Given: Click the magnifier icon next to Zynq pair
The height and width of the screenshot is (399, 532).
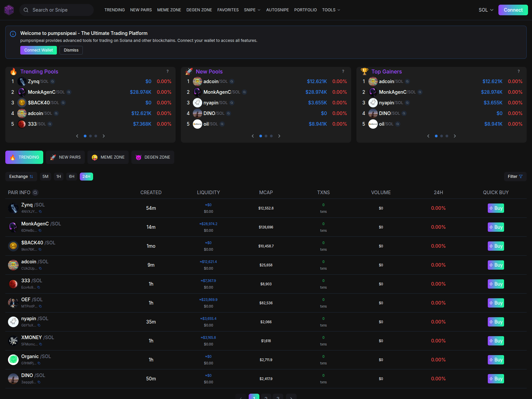Looking at the screenshot, I should coord(53,81).
